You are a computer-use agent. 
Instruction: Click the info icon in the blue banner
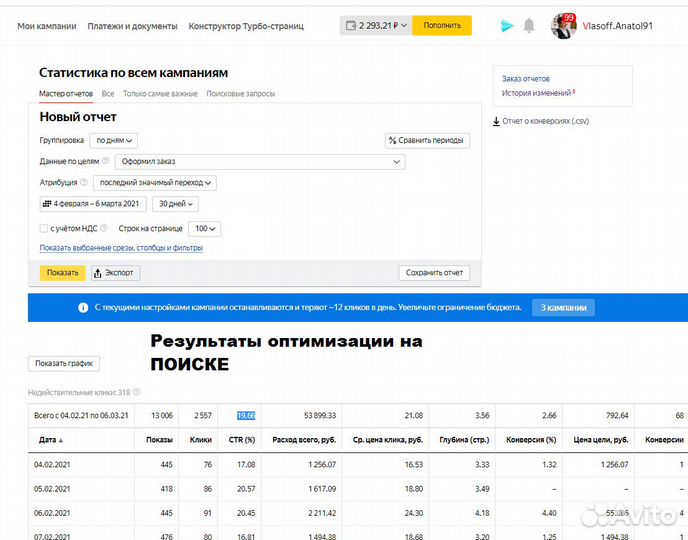click(x=83, y=308)
